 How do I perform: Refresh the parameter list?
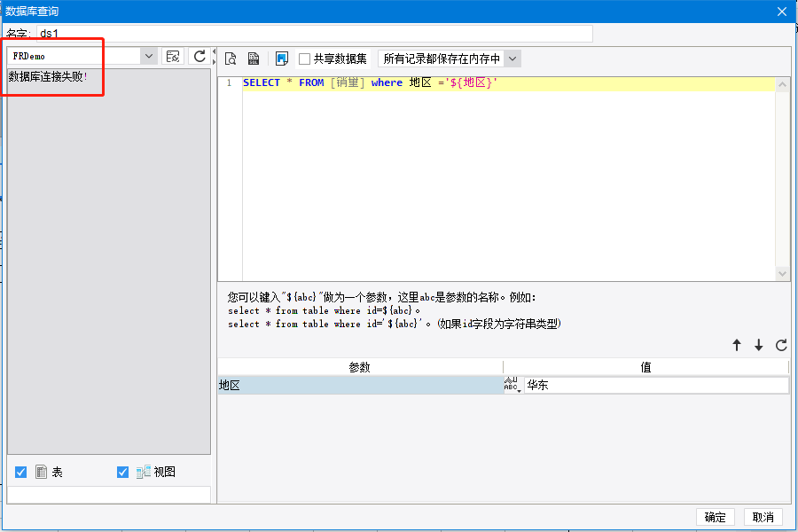pos(781,345)
